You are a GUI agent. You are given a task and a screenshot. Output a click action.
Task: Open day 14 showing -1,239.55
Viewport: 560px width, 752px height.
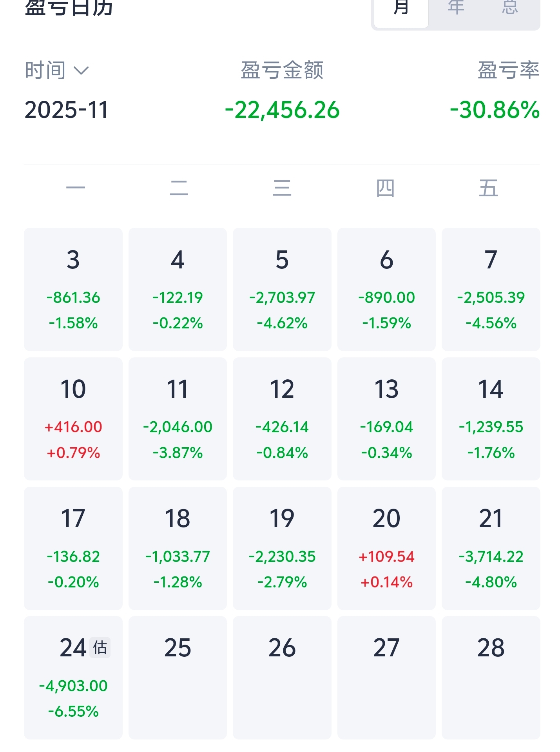pos(491,419)
